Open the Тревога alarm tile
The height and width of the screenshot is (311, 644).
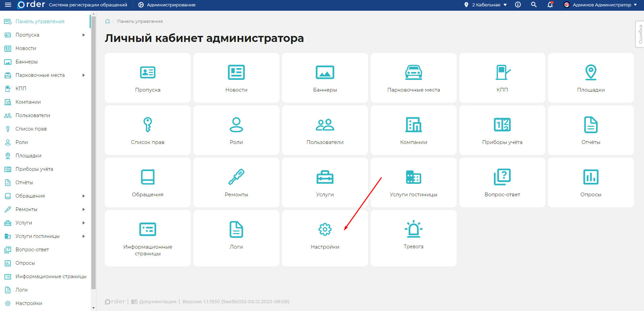[x=413, y=238]
